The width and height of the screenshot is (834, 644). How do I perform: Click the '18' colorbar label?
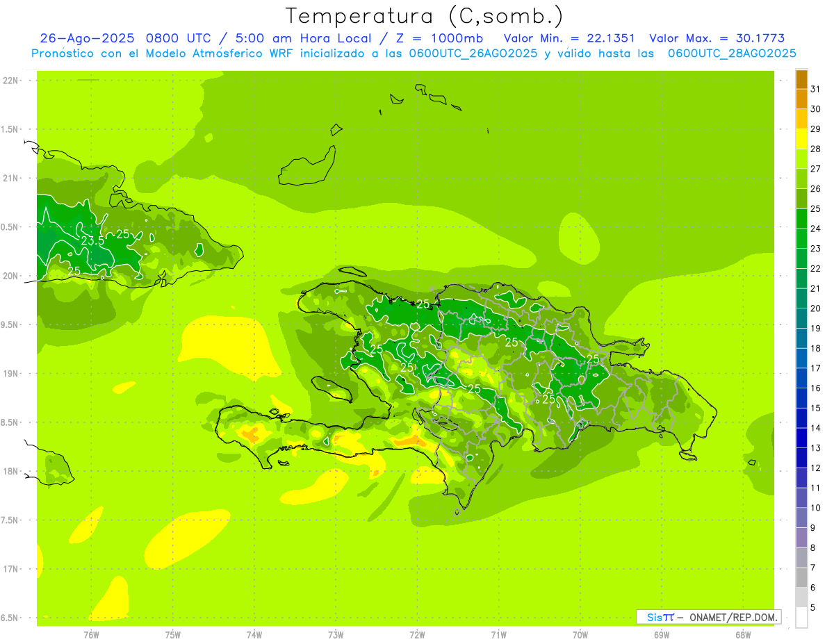(x=815, y=349)
